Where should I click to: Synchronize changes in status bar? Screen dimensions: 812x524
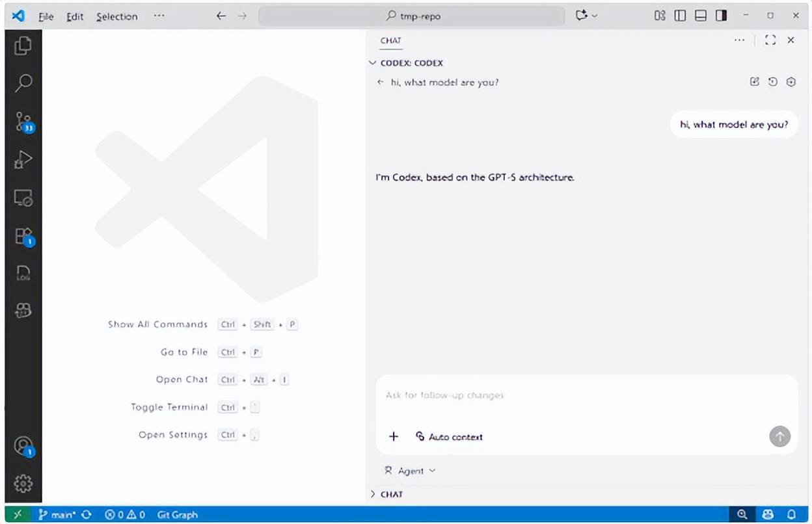click(87, 514)
